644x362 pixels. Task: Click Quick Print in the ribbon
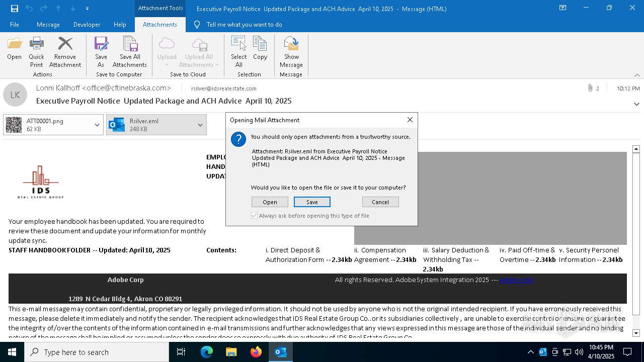click(x=36, y=52)
